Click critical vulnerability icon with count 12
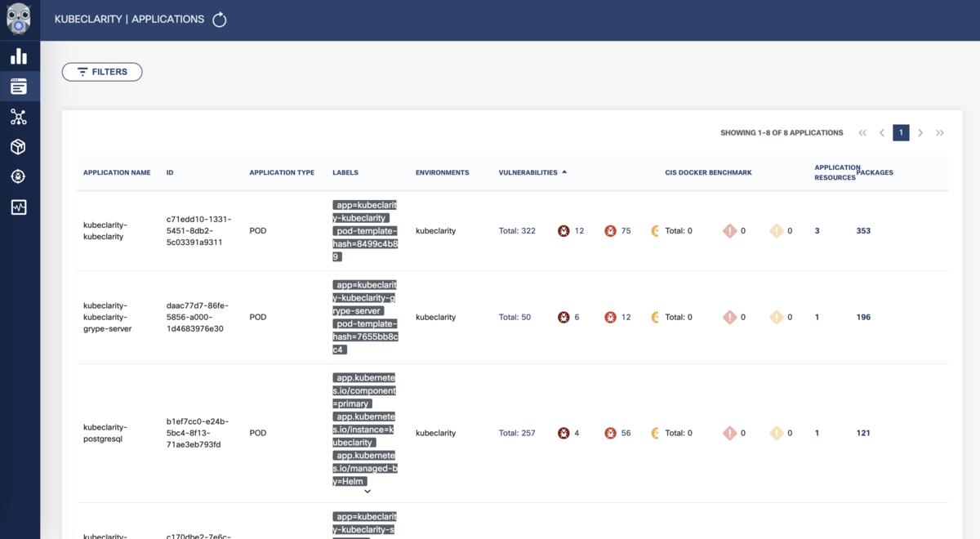This screenshot has width=980, height=539. (x=563, y=231)
